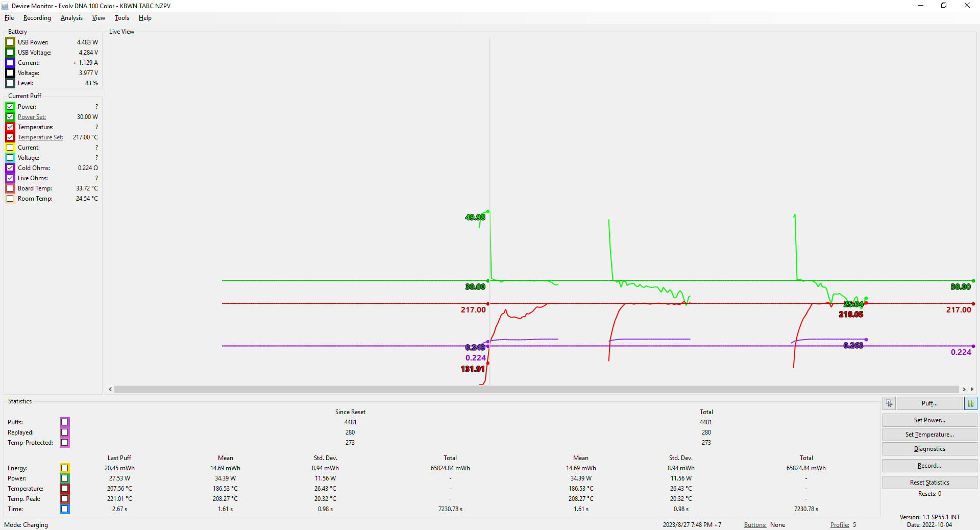The height and width of the screenshot is (530, 980).
Task: Click the pause live view button
Action: 970,403
